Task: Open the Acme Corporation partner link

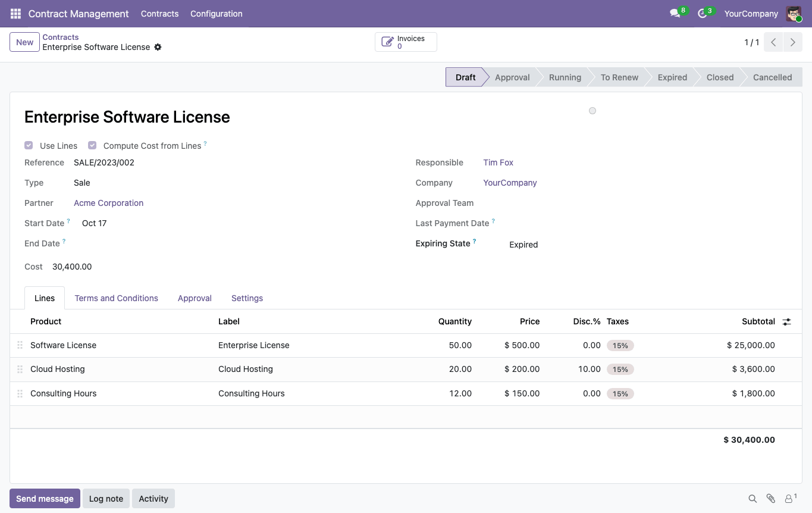Action: tap(109, 203)
